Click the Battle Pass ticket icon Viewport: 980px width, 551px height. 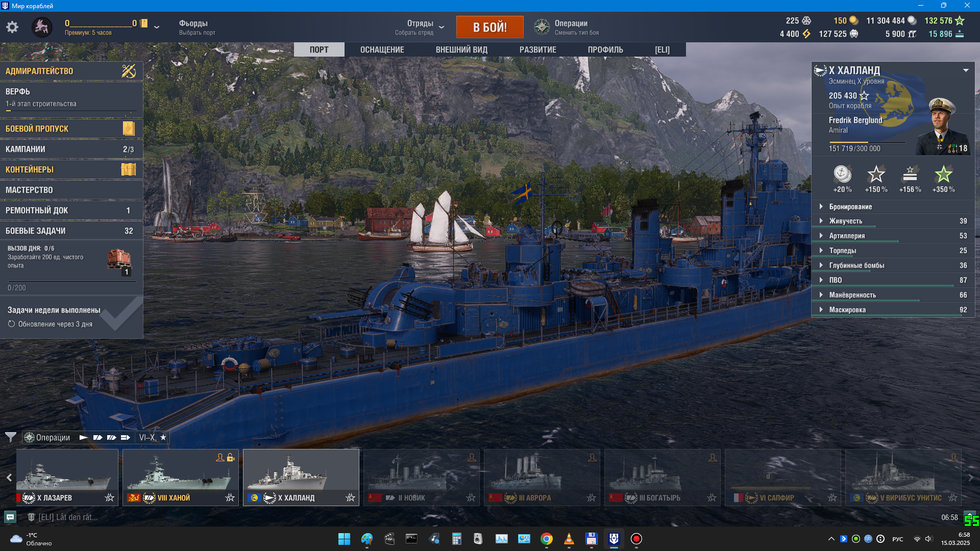(129, 129)
